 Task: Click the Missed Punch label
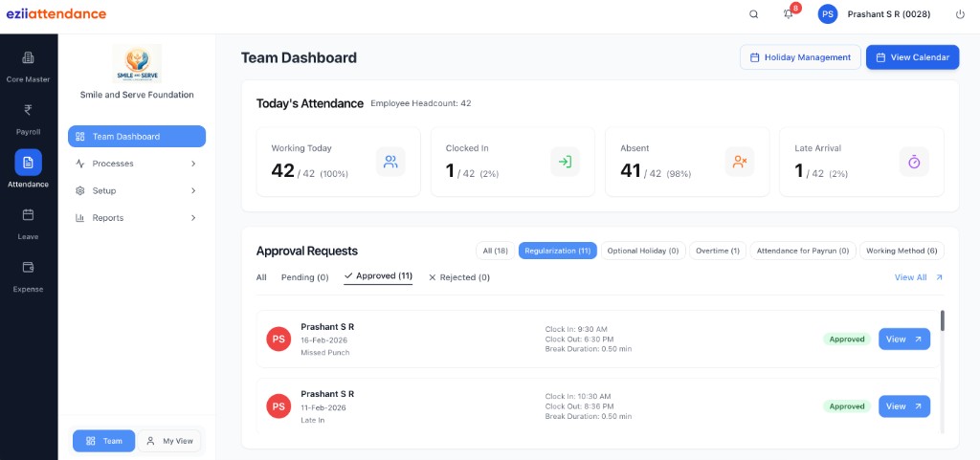pos(325,353)
